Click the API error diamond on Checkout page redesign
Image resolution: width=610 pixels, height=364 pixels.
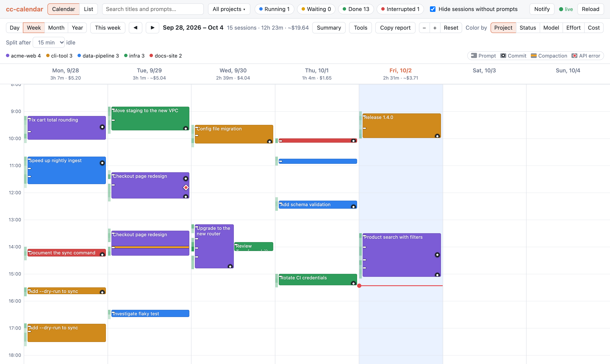pos(186,188)
